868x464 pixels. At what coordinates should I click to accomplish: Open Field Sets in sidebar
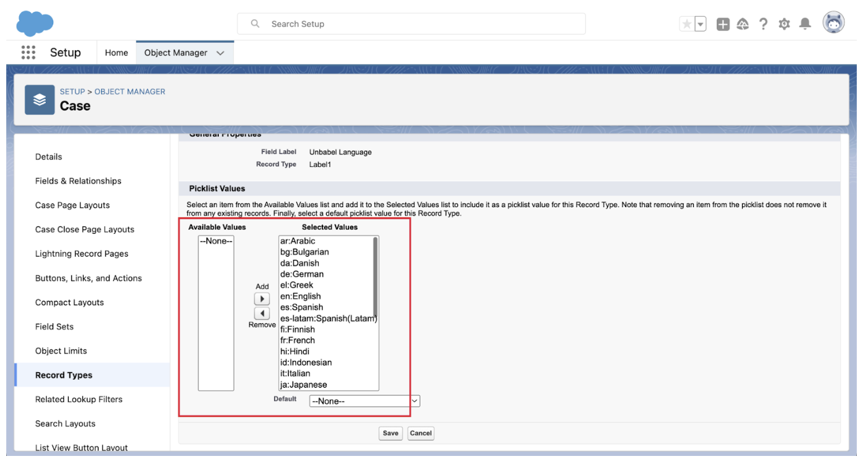pos(55,326)
